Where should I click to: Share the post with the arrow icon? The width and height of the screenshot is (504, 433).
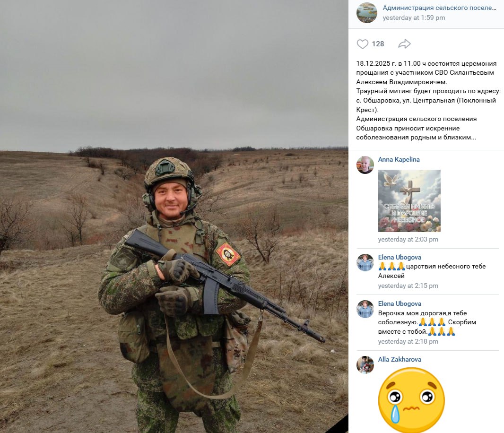click(404, 43)
